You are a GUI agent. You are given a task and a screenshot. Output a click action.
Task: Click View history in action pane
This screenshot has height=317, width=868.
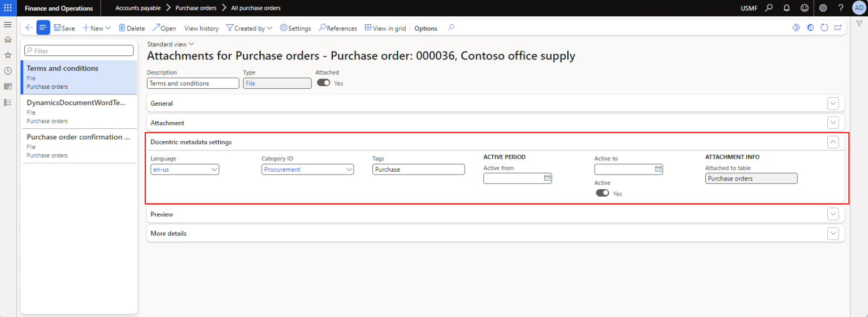coord(201,28)
